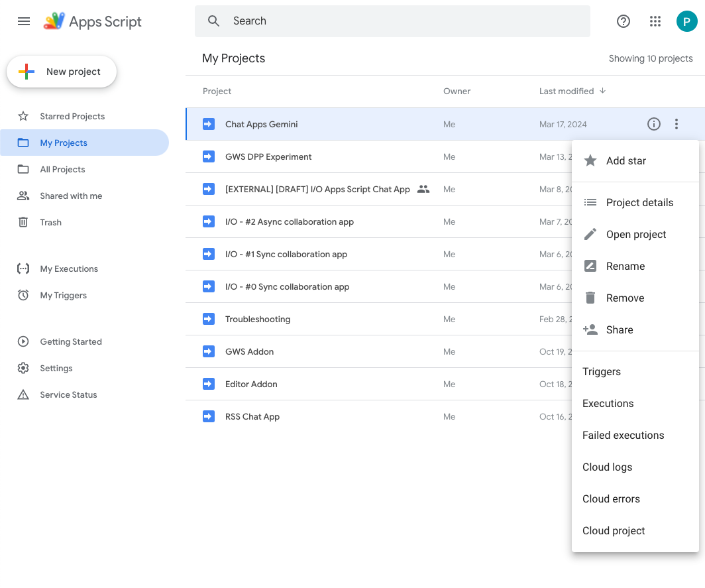The height and width of the screenshot is (588, 705).
Task: Click the three-dot menu for Chat Apps Gemini
Action: click(x=676, y=124)
